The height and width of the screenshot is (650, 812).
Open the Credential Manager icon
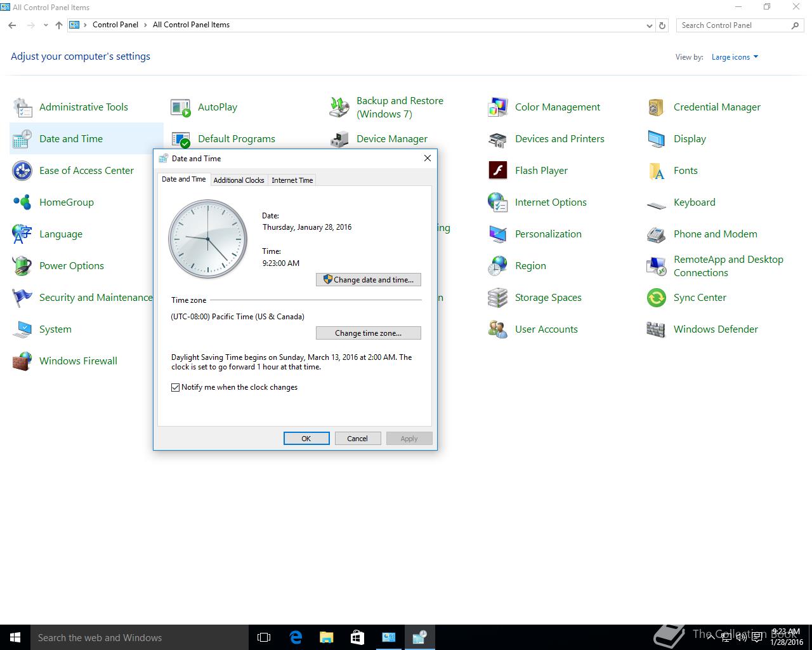[657, 107]
